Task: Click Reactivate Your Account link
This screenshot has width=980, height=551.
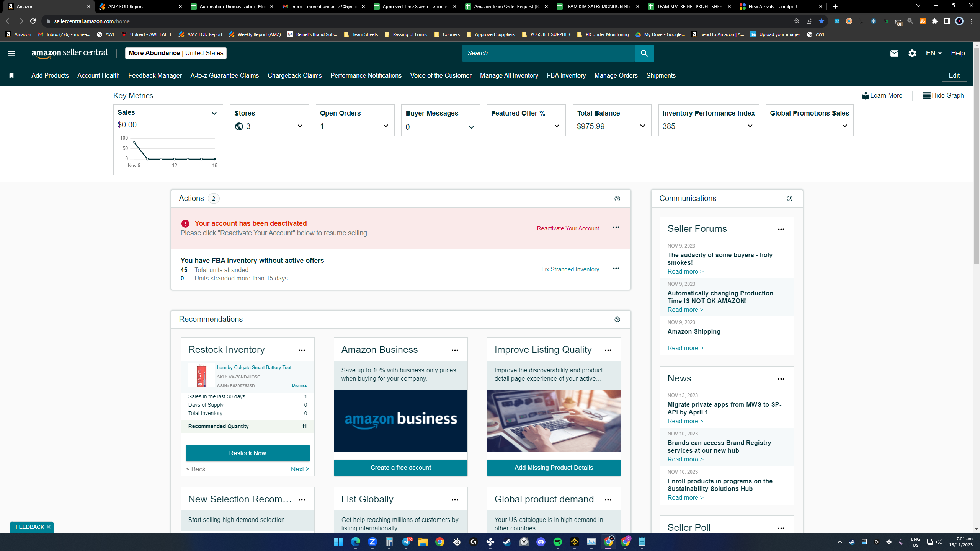Action: click(568, 228)
